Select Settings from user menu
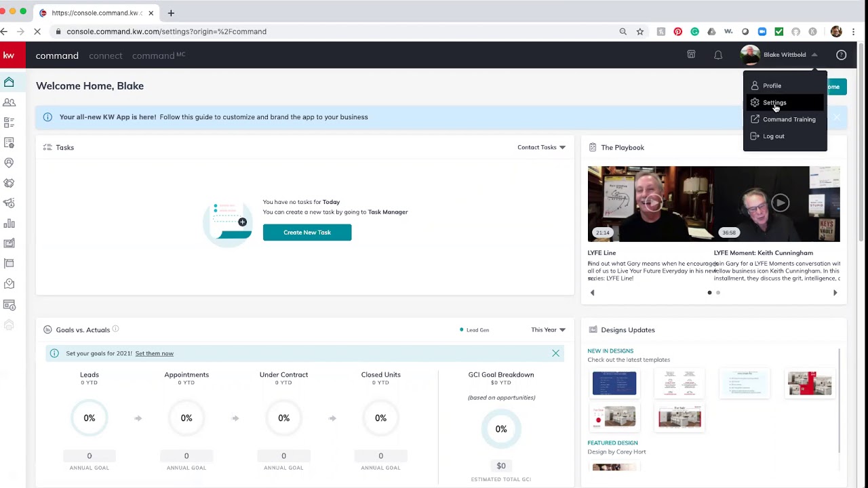The height and width of the screenshot is (488, 868). click(x=785, y=103)
